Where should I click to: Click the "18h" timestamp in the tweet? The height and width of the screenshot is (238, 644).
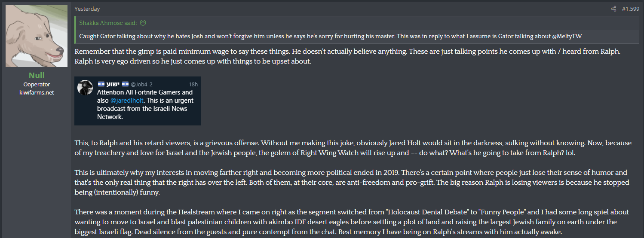(x=193, y=84)
